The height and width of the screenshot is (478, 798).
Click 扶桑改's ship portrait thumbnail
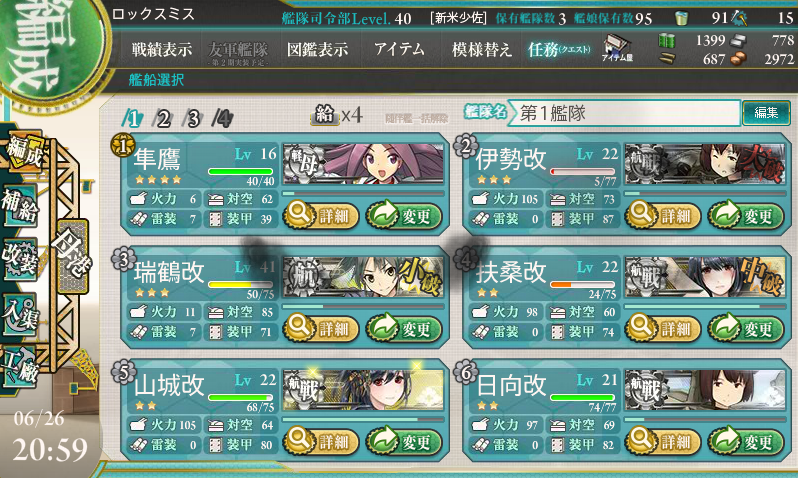pos(705,277)
